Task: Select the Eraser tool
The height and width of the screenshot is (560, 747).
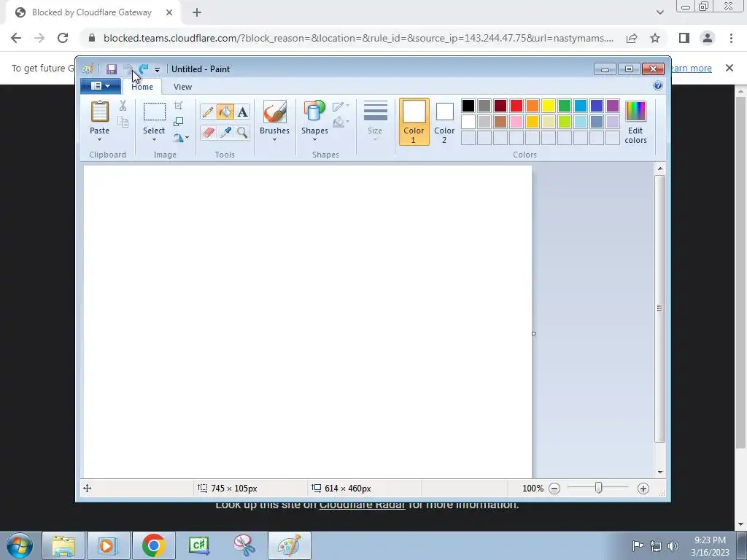Action: point(207,132)
